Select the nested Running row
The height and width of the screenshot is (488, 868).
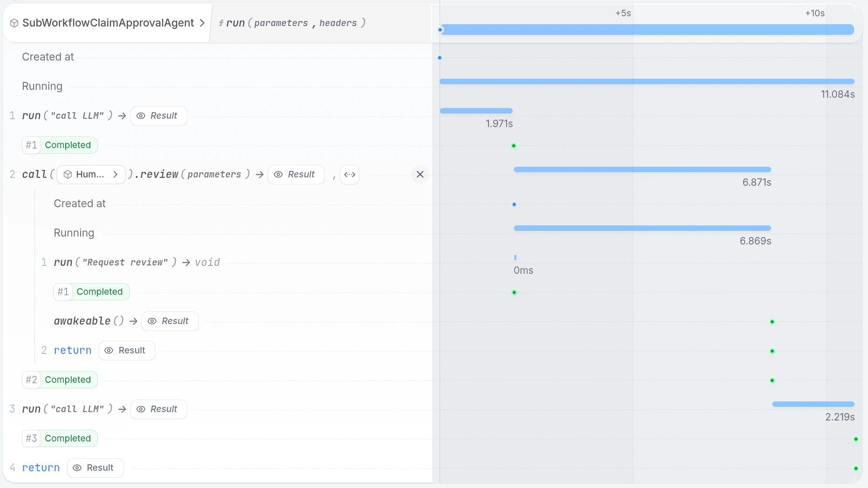click(74, 233)
